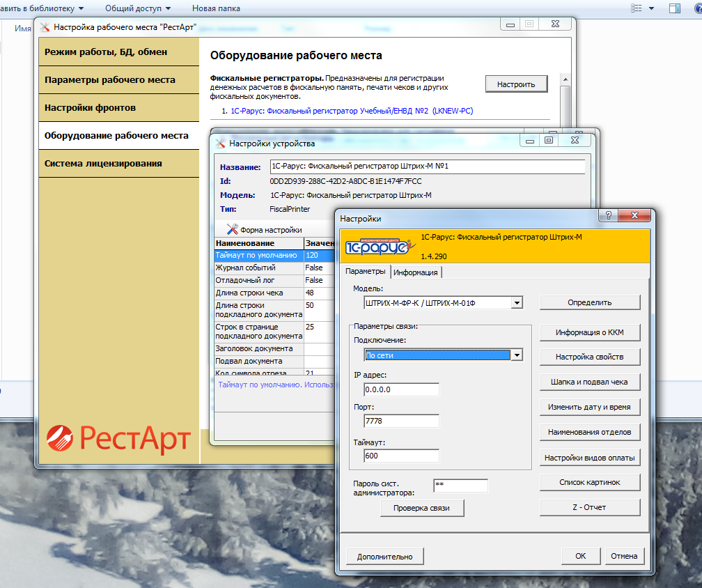Select the По сети connection value
702x588 pixels.
click(437, 355)
